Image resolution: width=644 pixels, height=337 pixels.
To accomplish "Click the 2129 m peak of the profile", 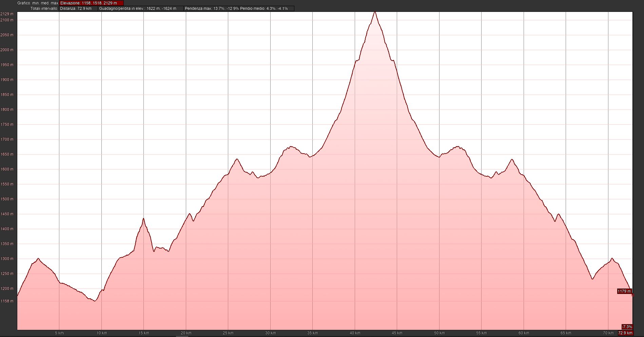I will 375,12.
